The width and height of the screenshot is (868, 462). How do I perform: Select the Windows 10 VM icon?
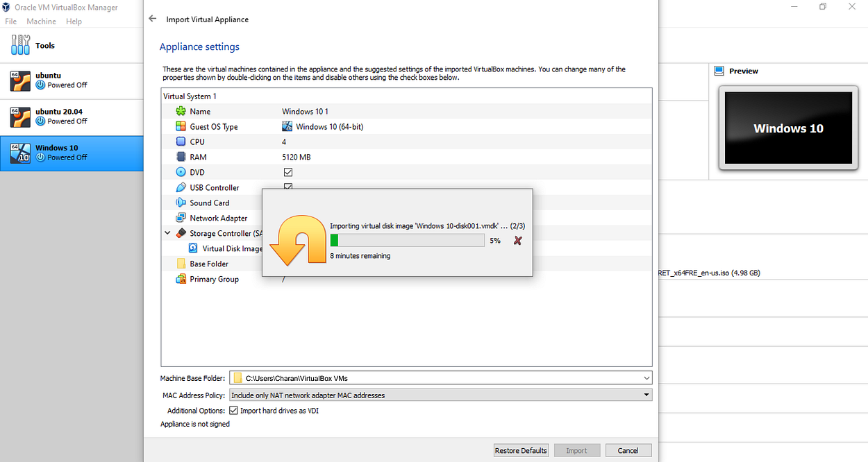point(20,153)
